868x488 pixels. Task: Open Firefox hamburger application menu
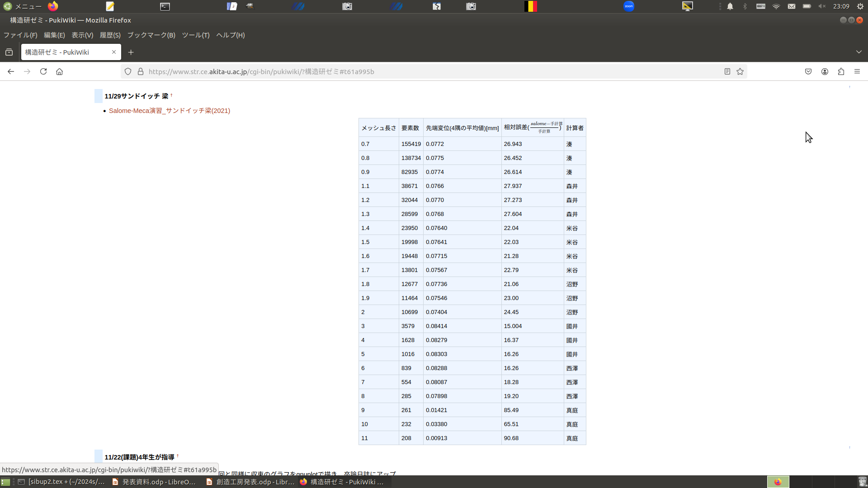click(x=857, y=71)
